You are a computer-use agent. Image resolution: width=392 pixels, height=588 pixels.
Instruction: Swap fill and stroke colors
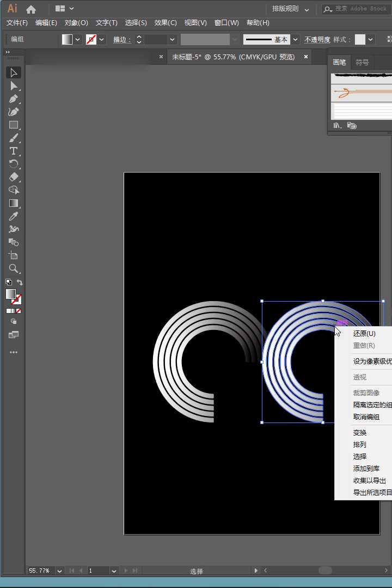point(20,282)
